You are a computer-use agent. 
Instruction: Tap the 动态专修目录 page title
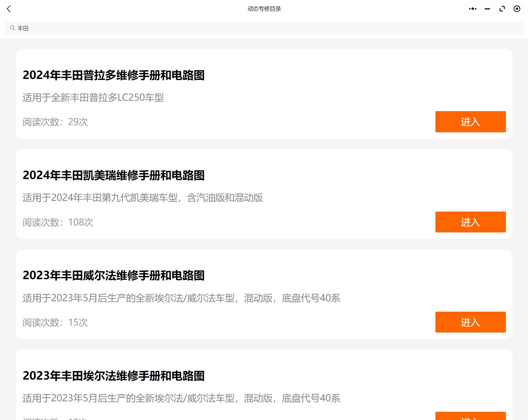[264, 9]
